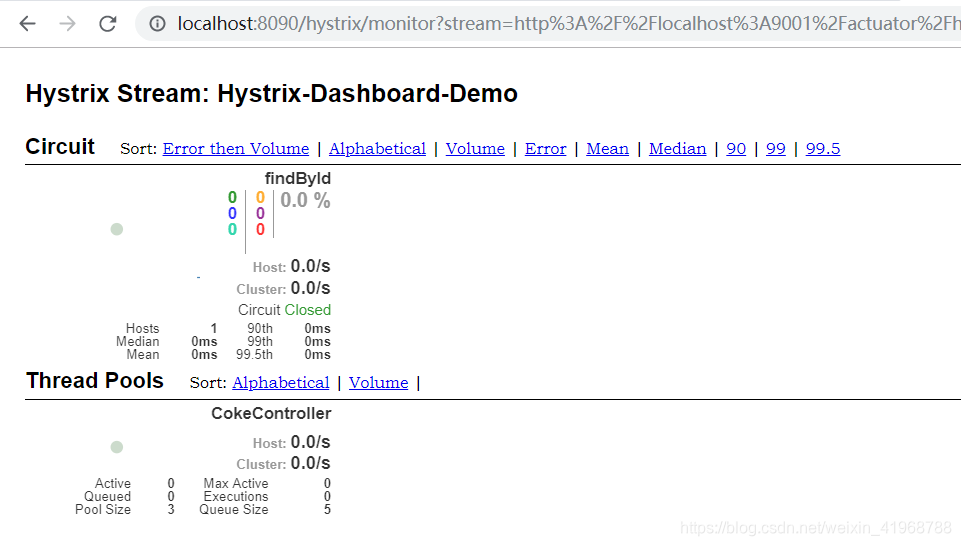Click the 99.5th latency label
This screenshot has width=961, height=546.
tap(254, 354)
